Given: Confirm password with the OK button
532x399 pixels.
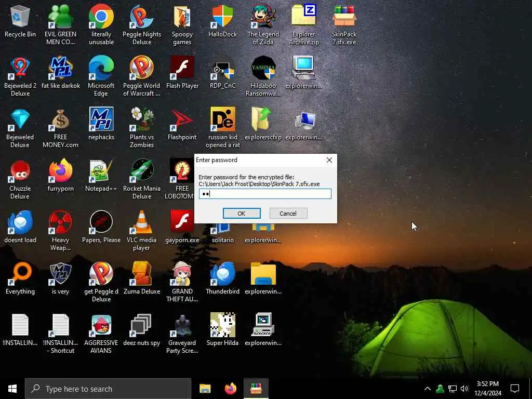Looking at the screenshot, I should (242, 214).
